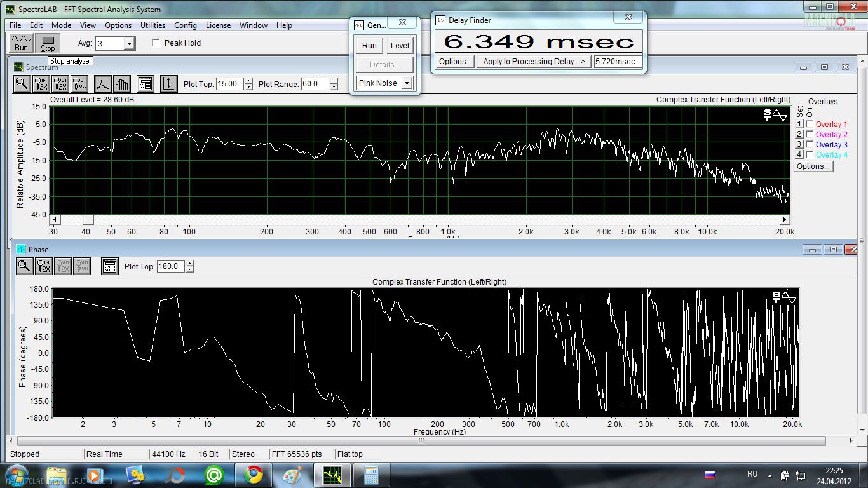
Task: Click the RU language indicator in tray
Action: click(752, 474)
